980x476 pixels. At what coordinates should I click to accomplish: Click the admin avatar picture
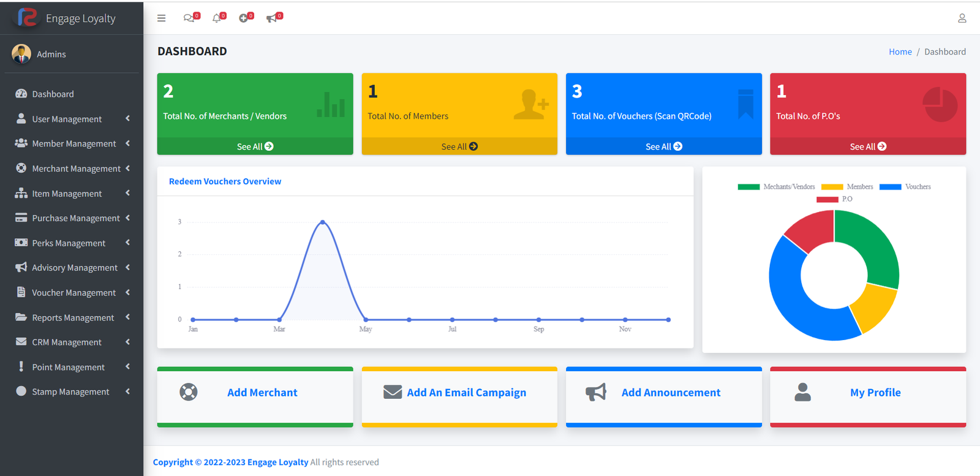[21, 54]
